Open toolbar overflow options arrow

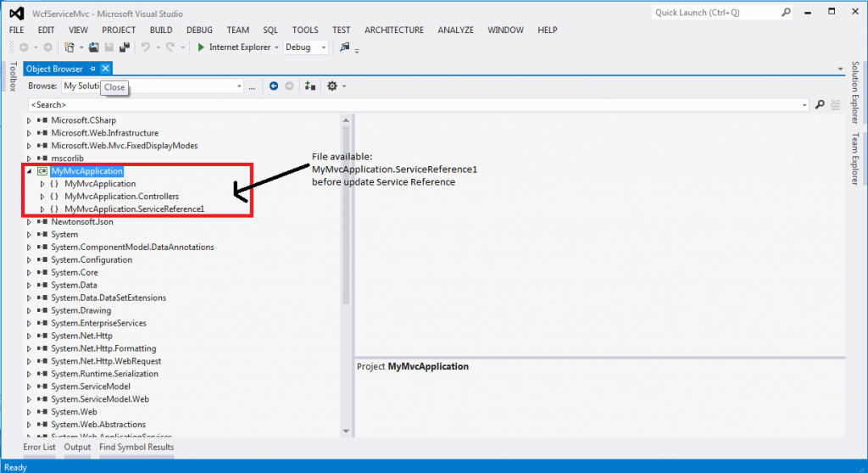(357, 51)
